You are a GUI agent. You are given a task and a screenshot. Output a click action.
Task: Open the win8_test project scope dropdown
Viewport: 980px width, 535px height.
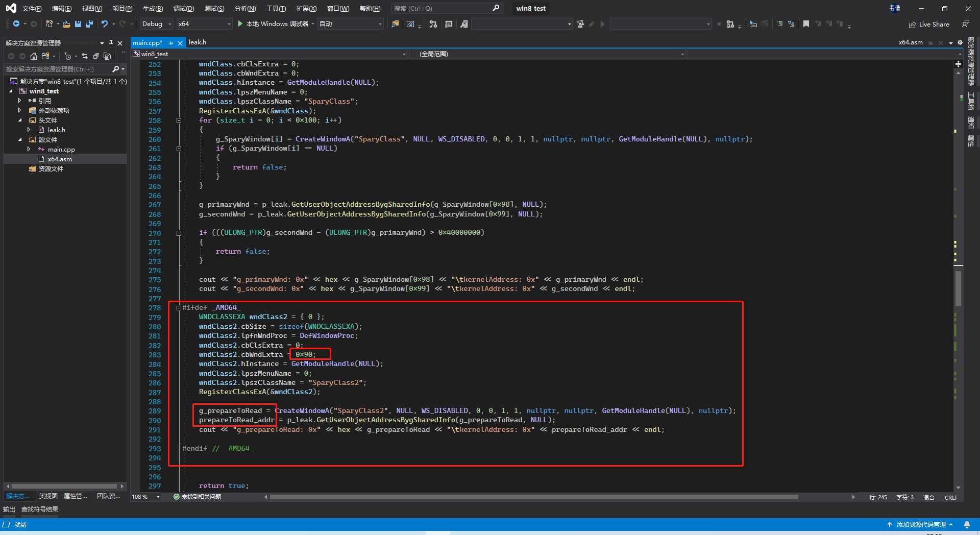269,54
